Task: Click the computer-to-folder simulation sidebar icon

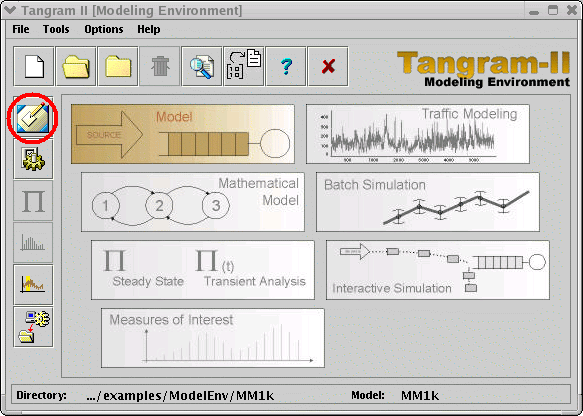Action: tap(33, 327)
